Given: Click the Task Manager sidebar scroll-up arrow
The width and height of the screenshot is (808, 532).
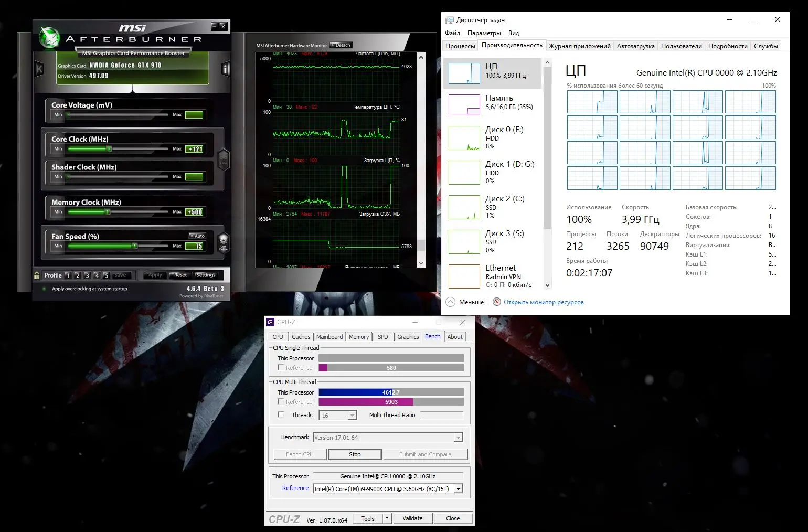Looking at the screenshot, I should coord(547,62).
